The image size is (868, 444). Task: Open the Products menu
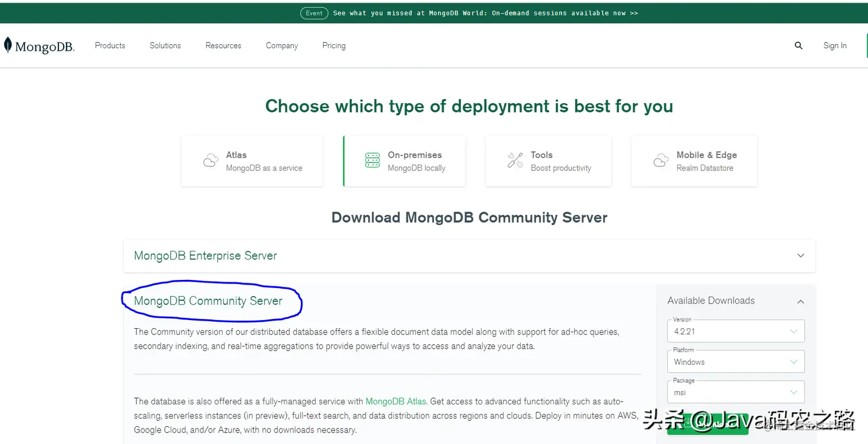coord(110,45)
